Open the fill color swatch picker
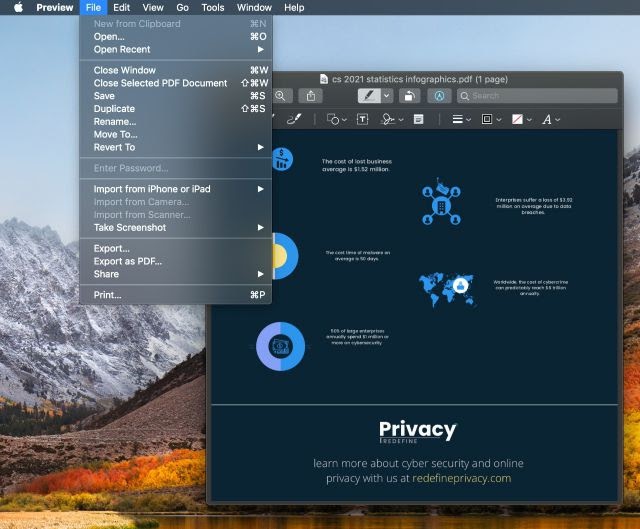 [x=519, y=119]
